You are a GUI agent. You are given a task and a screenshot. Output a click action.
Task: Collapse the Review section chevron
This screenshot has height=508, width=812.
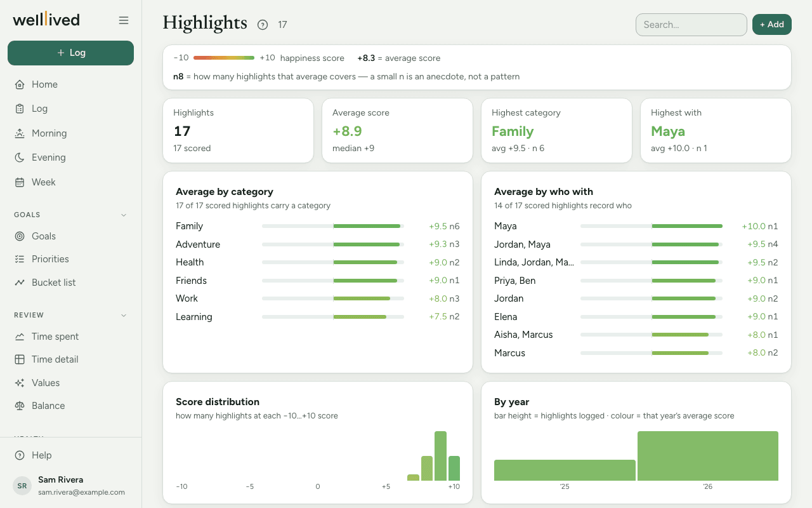click(x=124, y=315)
